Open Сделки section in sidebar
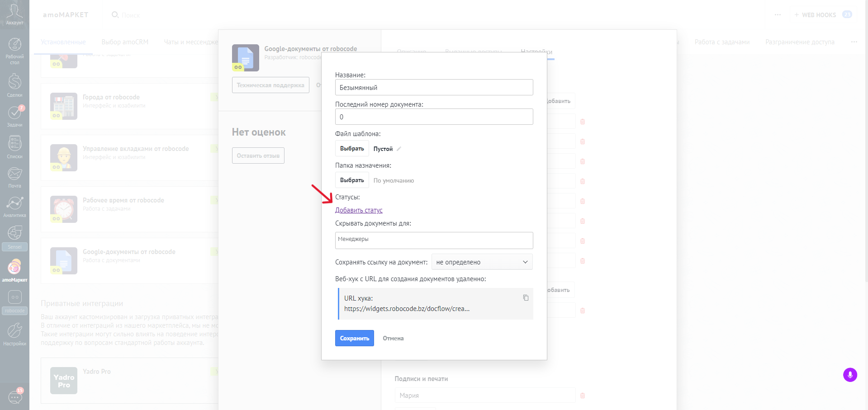 pyautogui.click(x=14, y=85)
